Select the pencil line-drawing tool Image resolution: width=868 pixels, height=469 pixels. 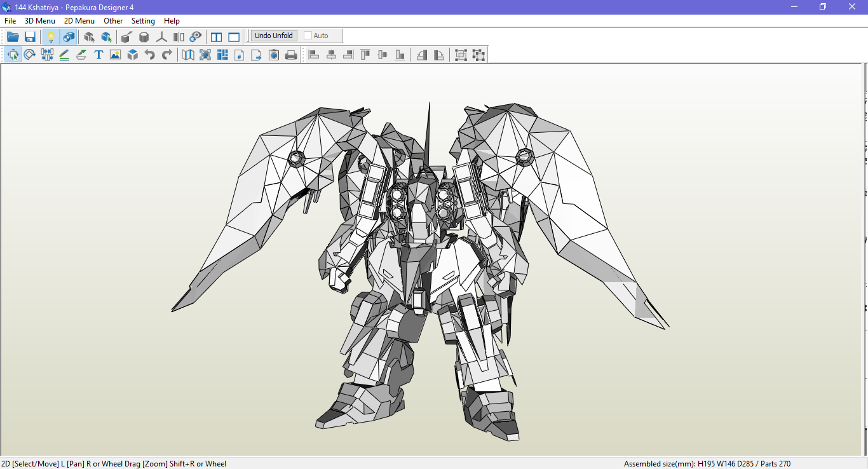64,55
